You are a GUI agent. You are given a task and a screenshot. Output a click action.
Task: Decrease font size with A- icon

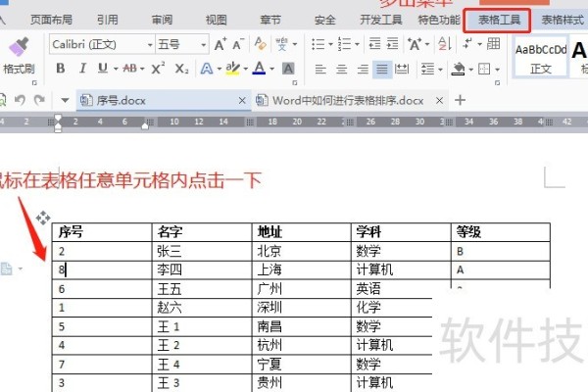[238, 45]
